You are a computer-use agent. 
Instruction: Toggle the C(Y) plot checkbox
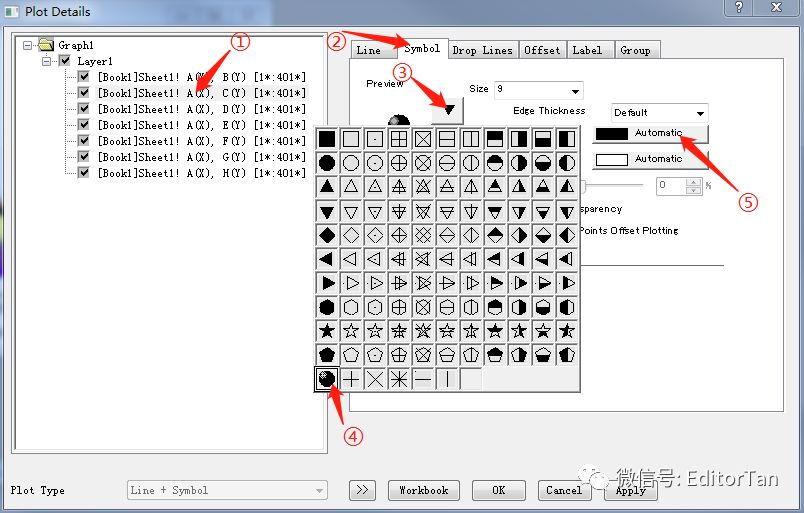point(84,93)
